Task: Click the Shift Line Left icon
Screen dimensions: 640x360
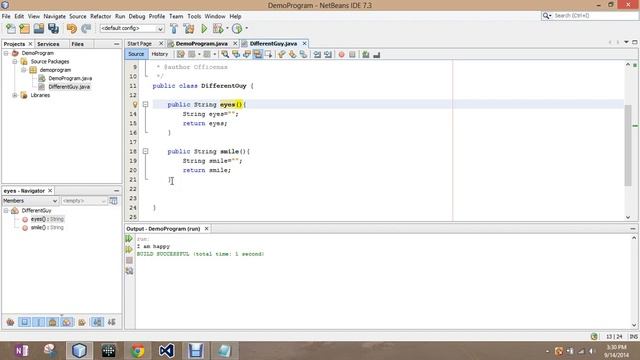Action: [317, 54]
